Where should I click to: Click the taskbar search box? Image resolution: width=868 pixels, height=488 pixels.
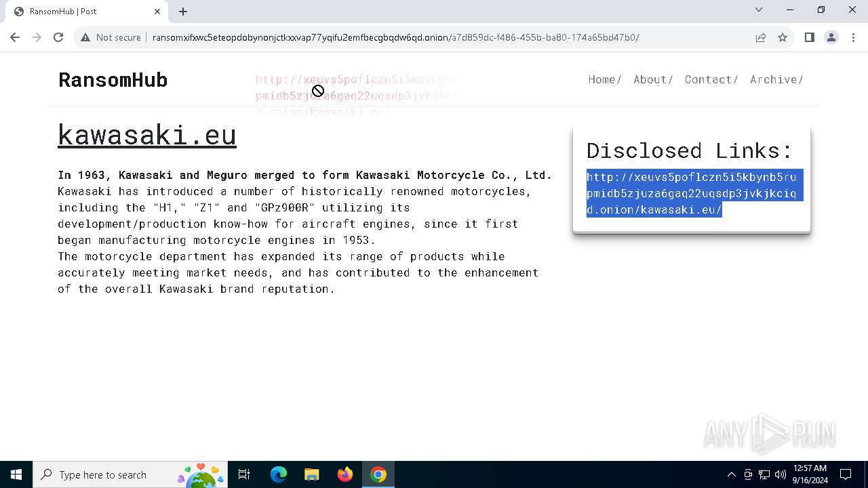pos(129,474)
